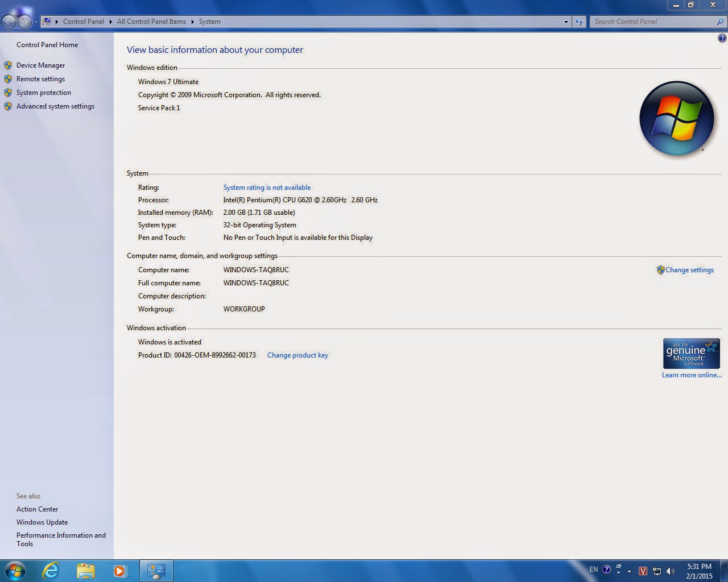
Task: Click the genuine Microsoft software badge
Action: pyautogui.click(x=692, y=354)
